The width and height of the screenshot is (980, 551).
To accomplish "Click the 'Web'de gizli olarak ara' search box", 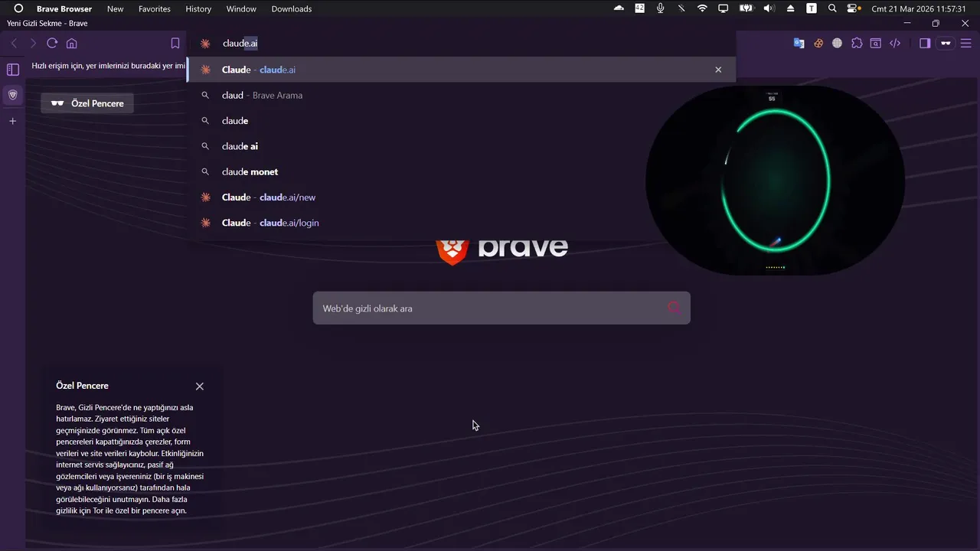I will [x=501, y=308].
